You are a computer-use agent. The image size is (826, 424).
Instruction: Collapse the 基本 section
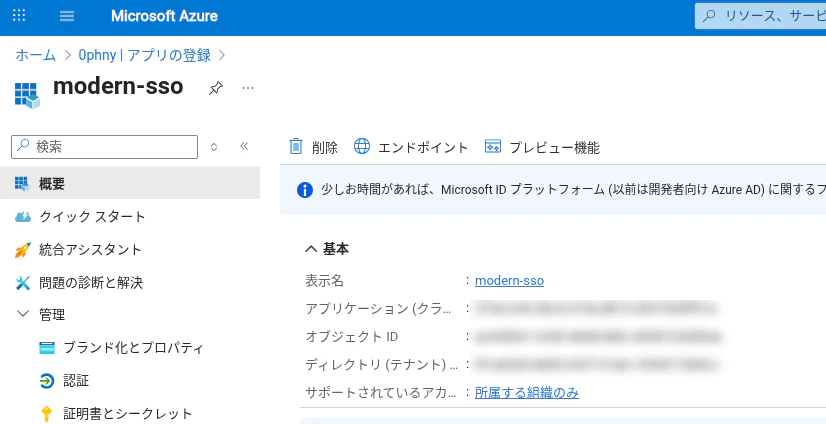point(311,249)
